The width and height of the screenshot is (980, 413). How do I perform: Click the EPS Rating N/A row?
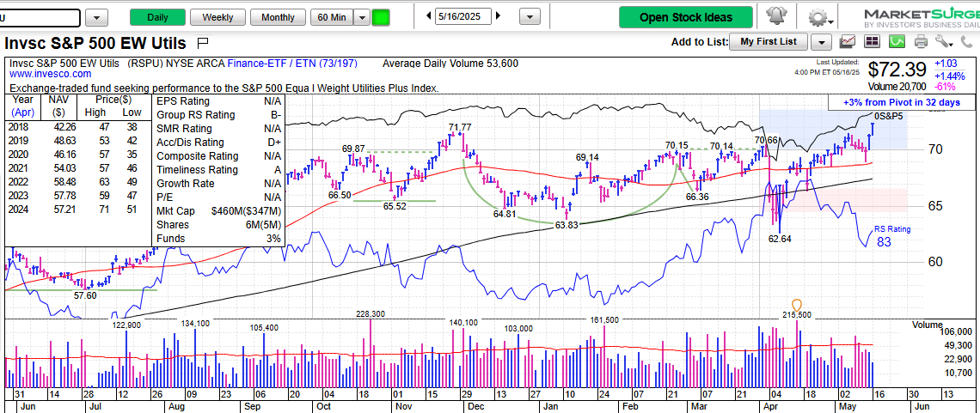pyautogui.click(x=218, y=101)
